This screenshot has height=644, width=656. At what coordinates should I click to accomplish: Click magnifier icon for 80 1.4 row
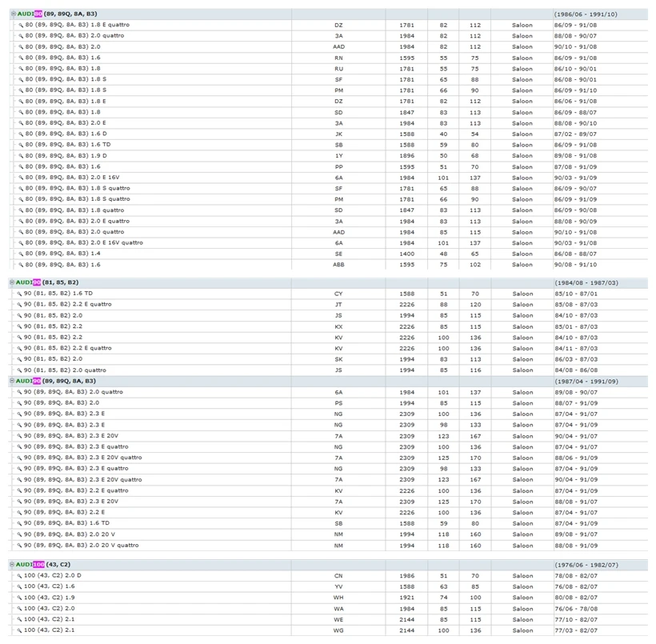pos(21,254)
